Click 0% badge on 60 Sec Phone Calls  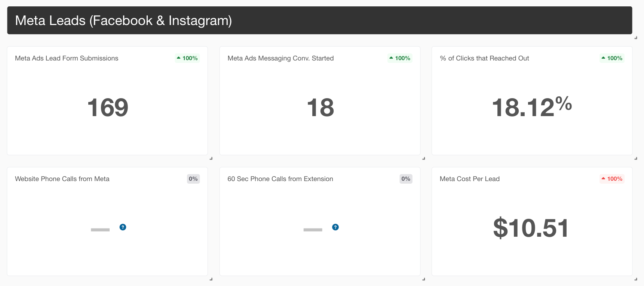(x=406, y=179)
